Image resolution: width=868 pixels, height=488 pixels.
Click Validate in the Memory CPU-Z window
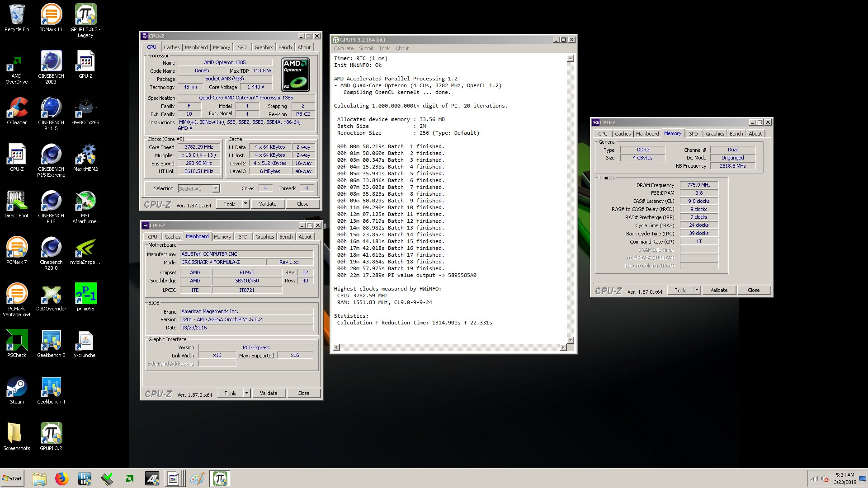(x=719, y=290)
